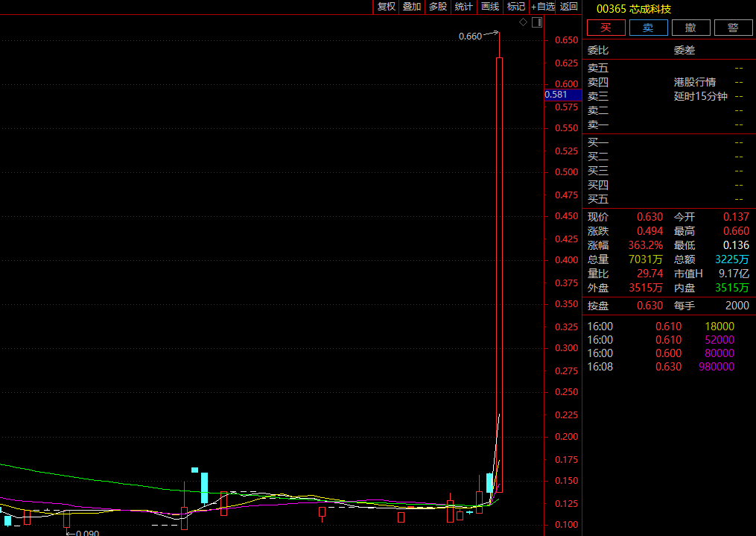The height and width of the screenshot is (536, 756).
Task: Select the 买五 order book row
Action: (x=669, y=199)
